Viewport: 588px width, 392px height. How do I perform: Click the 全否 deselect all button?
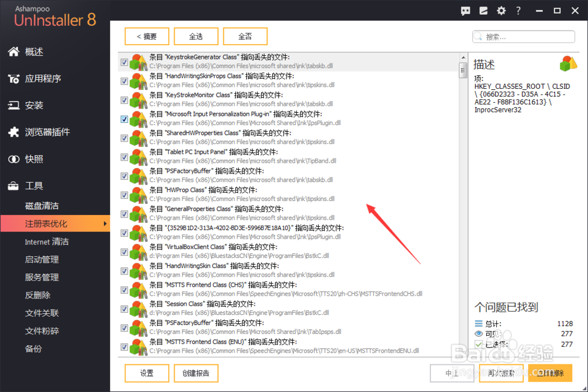(245, 36)
